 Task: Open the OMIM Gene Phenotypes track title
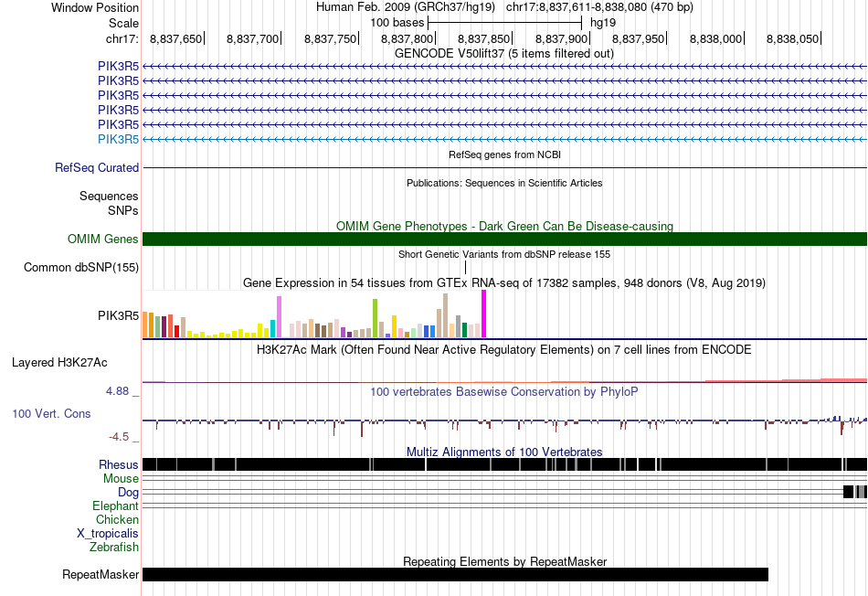504,226
